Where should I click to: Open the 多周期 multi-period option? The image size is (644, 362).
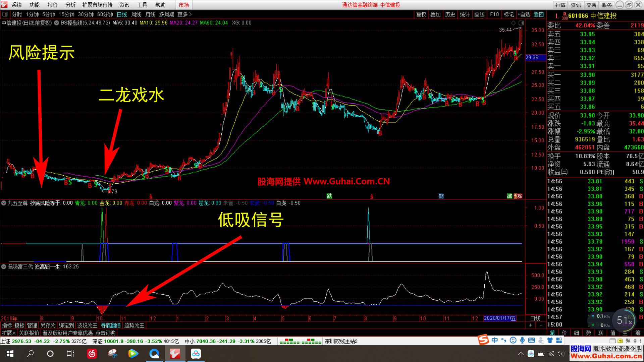pos(166,14)
